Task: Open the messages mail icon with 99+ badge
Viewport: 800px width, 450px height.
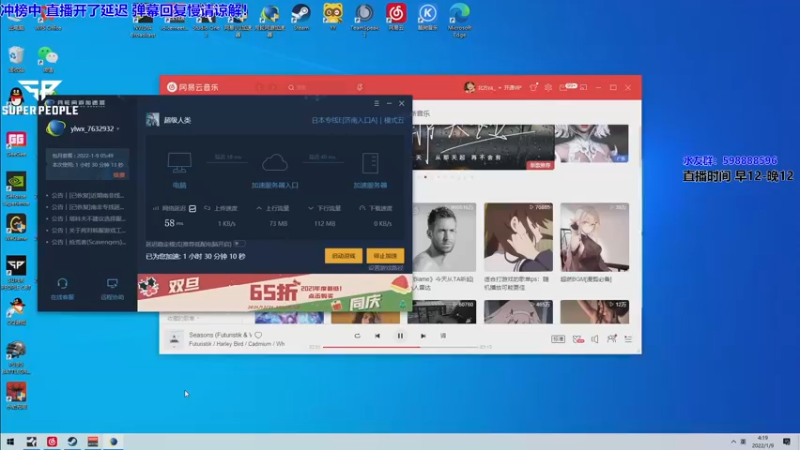Action: [x=566, y=87]
